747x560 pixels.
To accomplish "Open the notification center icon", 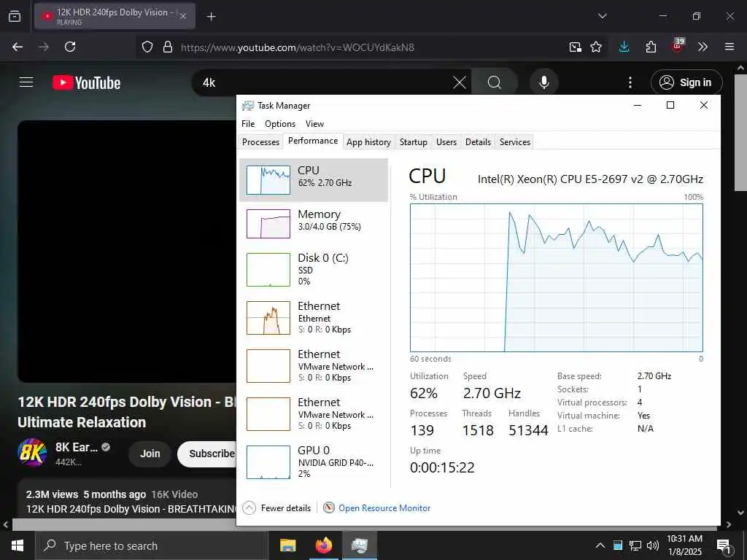I will pos(724,546).
